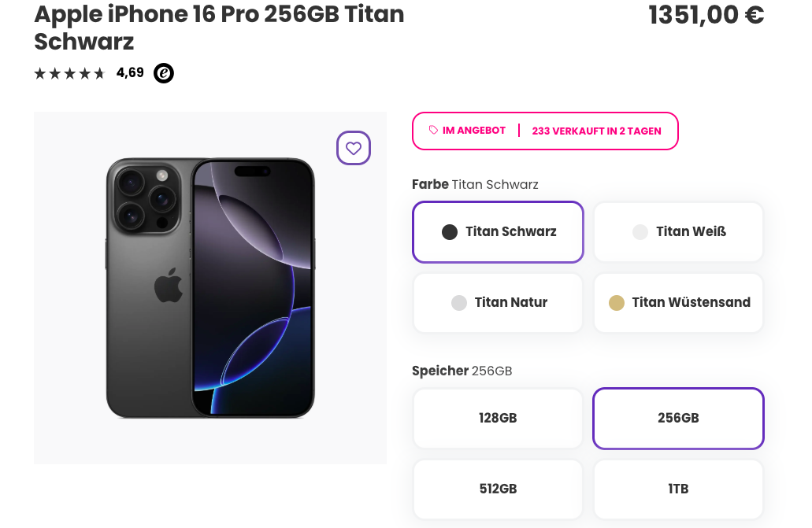Click the rating value 4,69
The height and width of the screenshot is (528, 812).
tap(130, 72)
